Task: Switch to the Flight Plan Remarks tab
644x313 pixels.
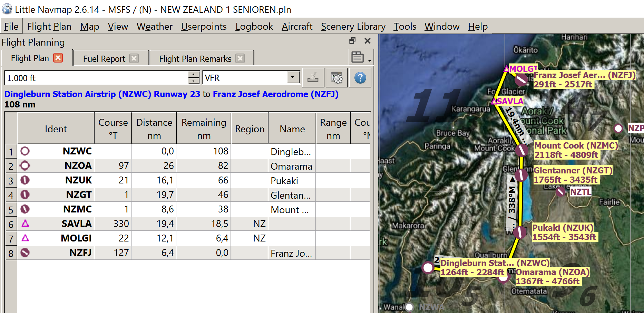Action: (195, 59)
